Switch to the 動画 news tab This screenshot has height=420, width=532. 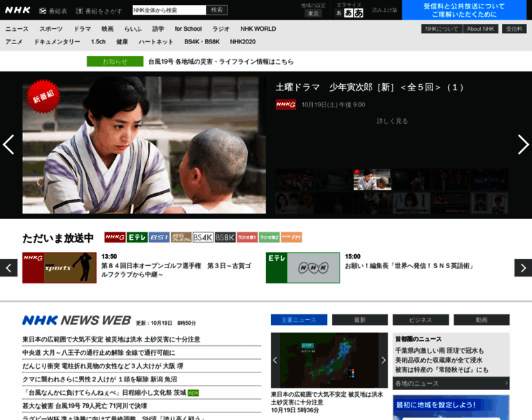pos(482,320)
